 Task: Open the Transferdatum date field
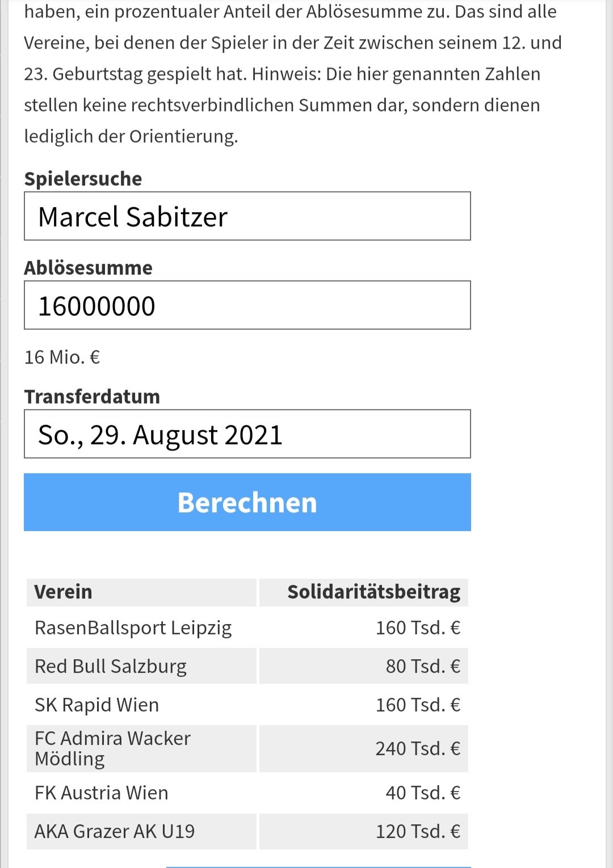point(247,434)
